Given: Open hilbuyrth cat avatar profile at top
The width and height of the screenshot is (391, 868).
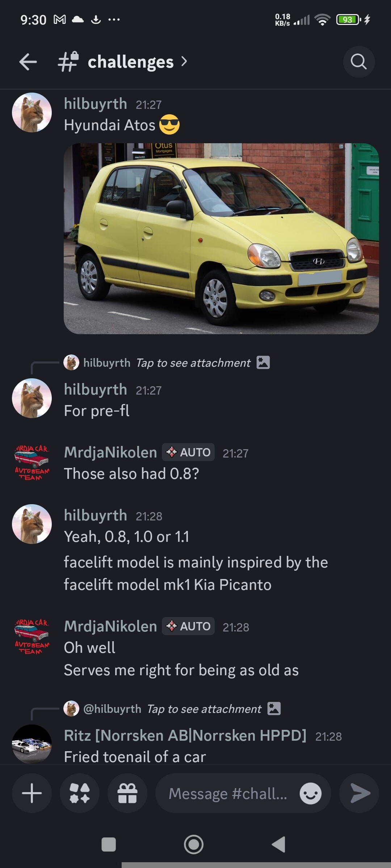Looking at the screenshot, I should click(x=32, y=112).
